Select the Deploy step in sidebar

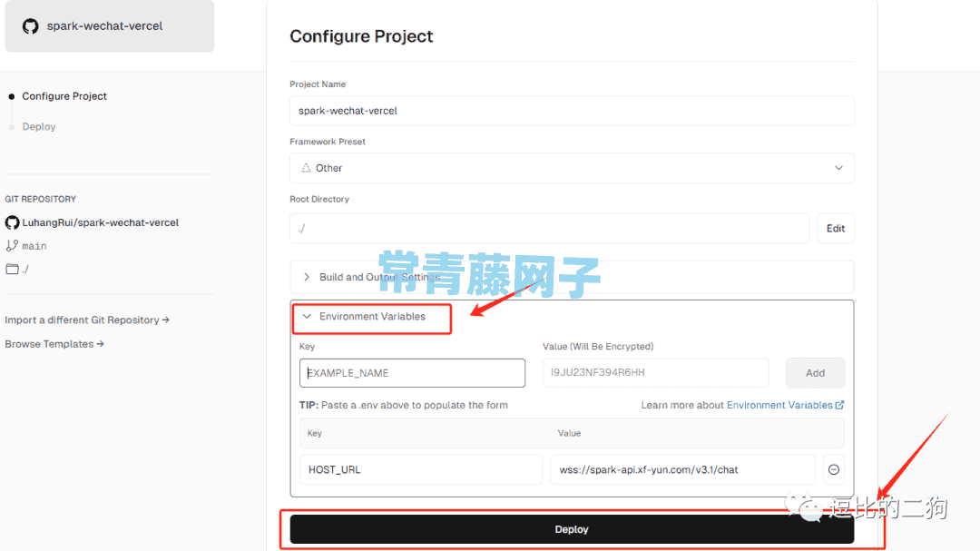(39, 127)
